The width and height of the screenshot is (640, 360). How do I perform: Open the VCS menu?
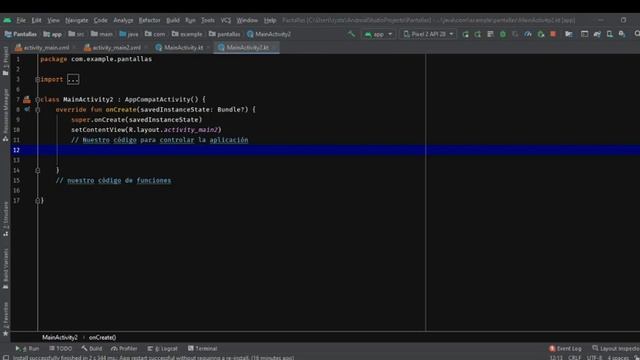coord(226,20)
